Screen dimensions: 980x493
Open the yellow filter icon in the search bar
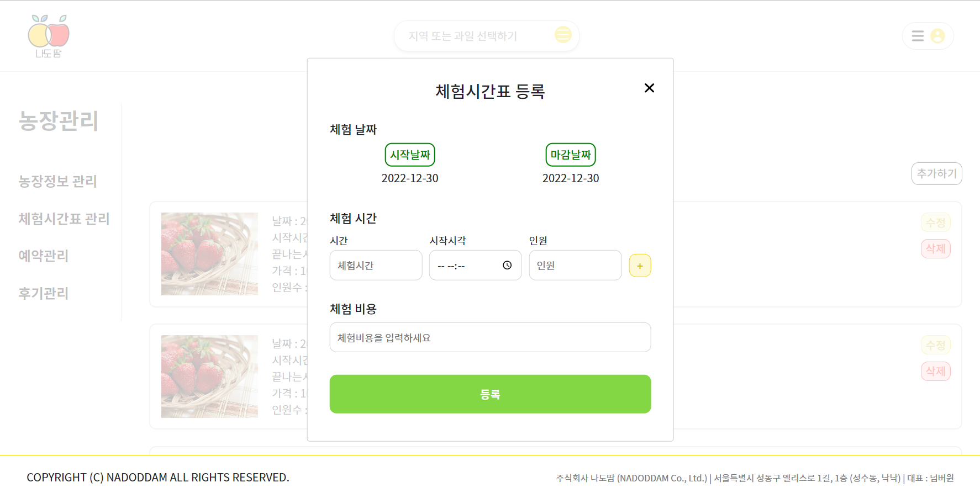coord(562,35)
